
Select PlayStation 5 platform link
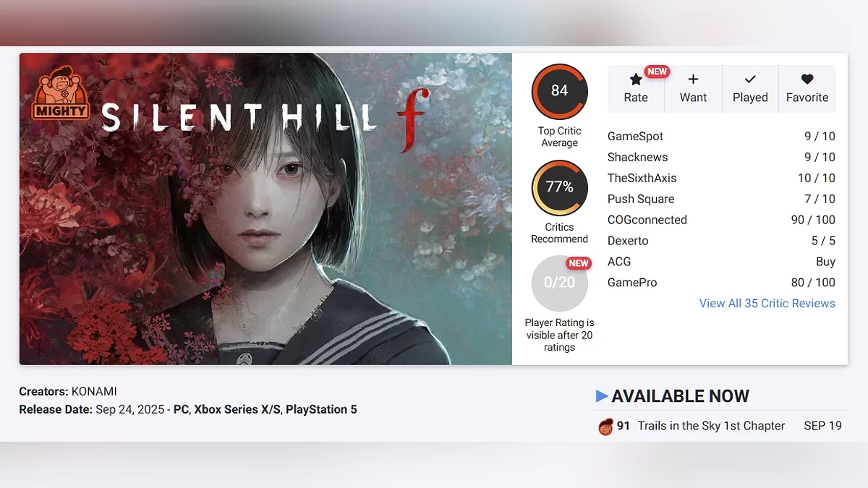(x=321, y=409)
